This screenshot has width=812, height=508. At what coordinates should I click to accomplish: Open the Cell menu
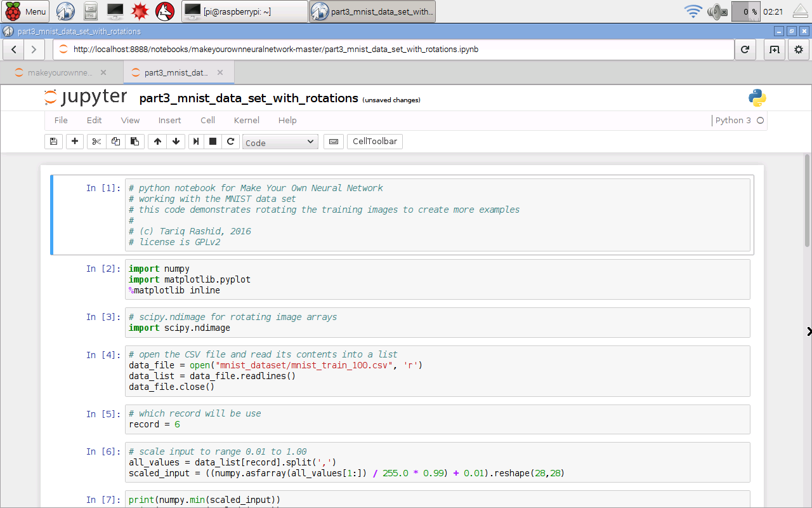207,120
